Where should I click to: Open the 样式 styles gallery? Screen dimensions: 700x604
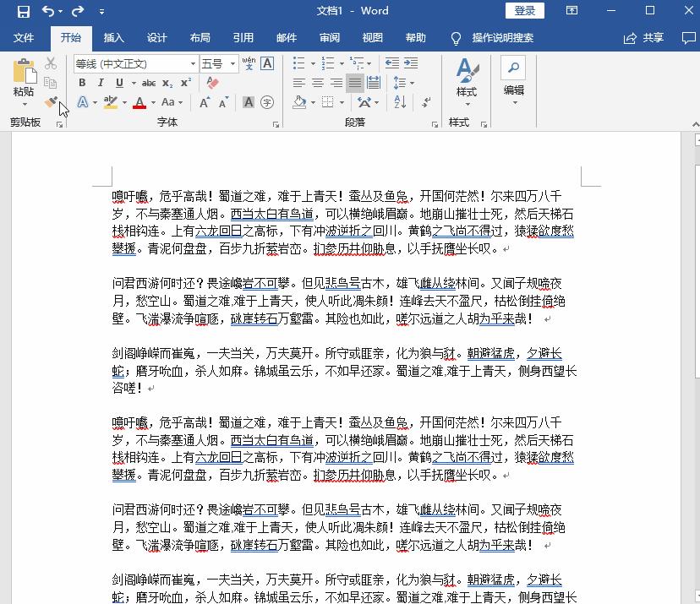coord(467,82)
